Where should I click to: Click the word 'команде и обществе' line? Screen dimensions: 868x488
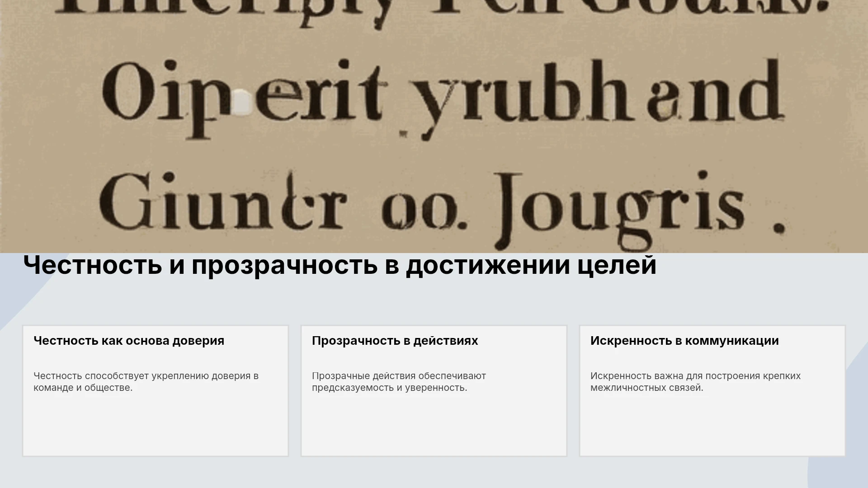(83, 388)
